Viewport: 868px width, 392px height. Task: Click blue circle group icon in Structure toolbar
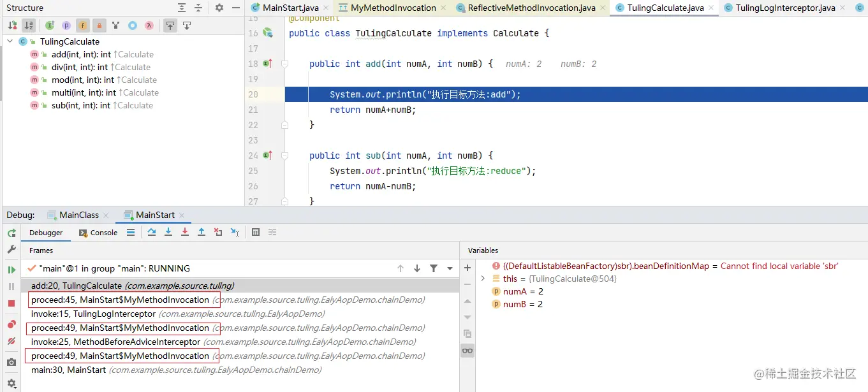point(133,25)
